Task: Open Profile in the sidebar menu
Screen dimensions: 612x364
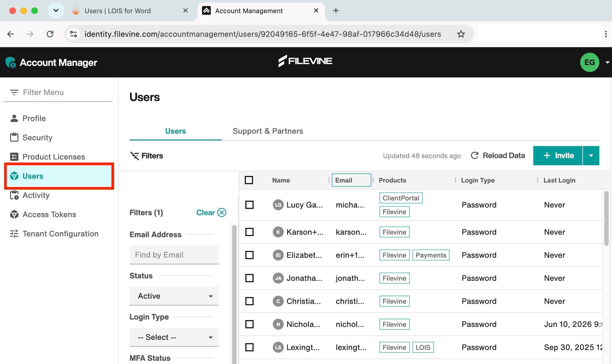Action: pyautogui.click(x=34, y=118)
